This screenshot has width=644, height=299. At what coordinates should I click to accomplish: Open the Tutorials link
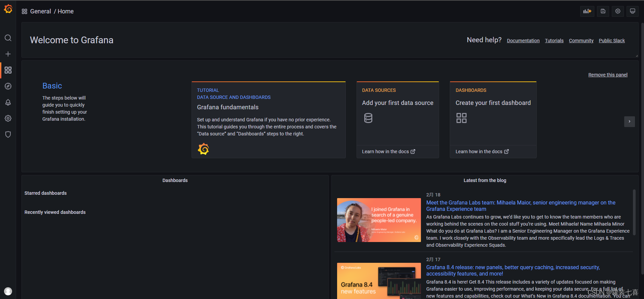(554, 41)
